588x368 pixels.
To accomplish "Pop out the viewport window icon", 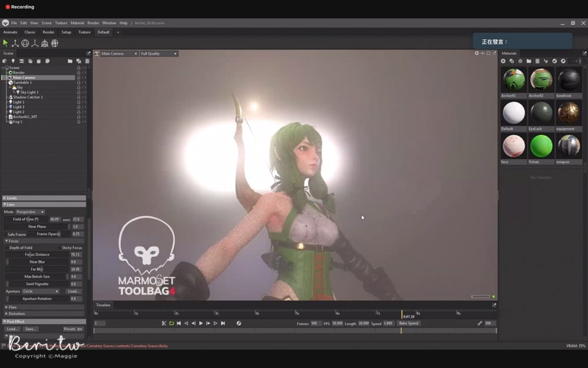I will [495, 54].
